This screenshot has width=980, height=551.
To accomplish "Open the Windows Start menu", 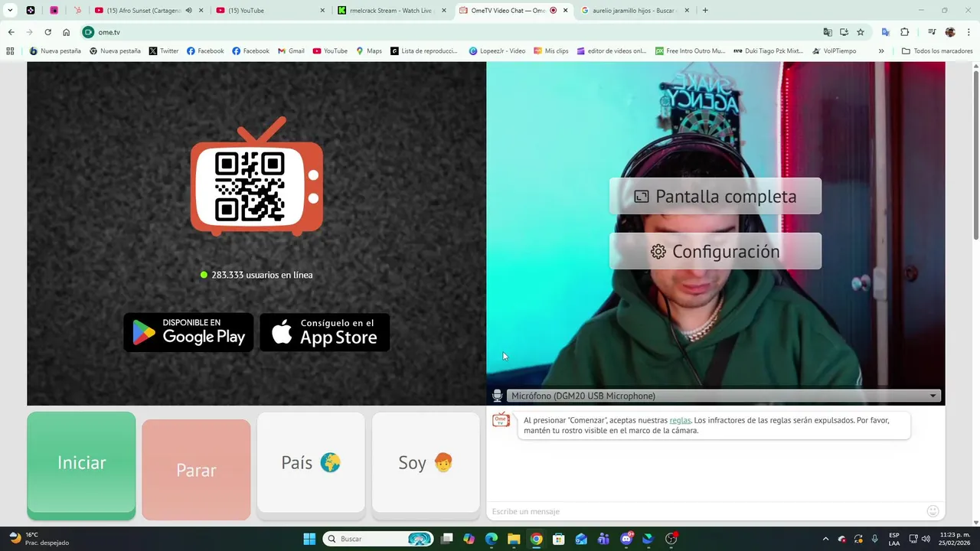I will pyautogui.click(x=309, y=539).
